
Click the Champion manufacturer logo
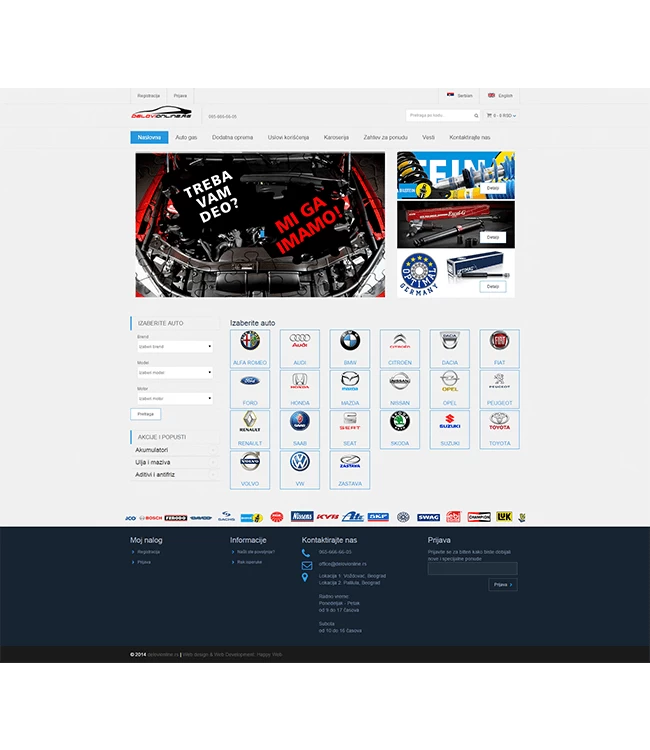pos(479,517)
